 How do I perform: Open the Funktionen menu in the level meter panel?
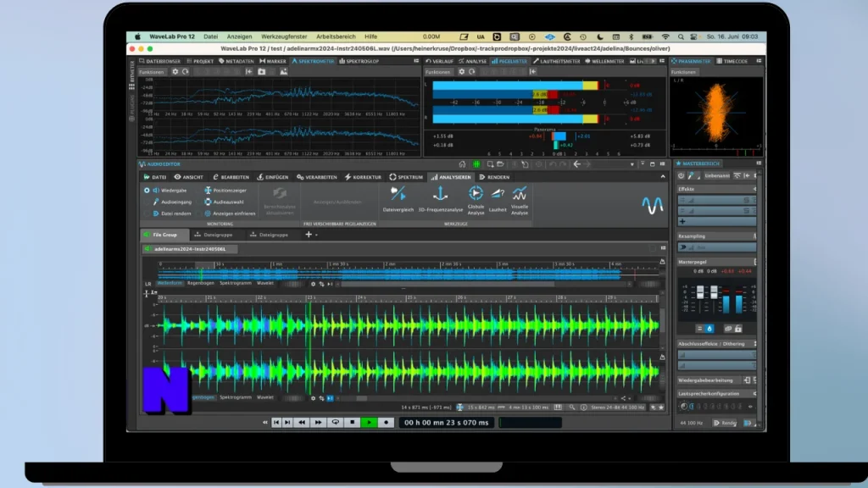pos(438,72)
